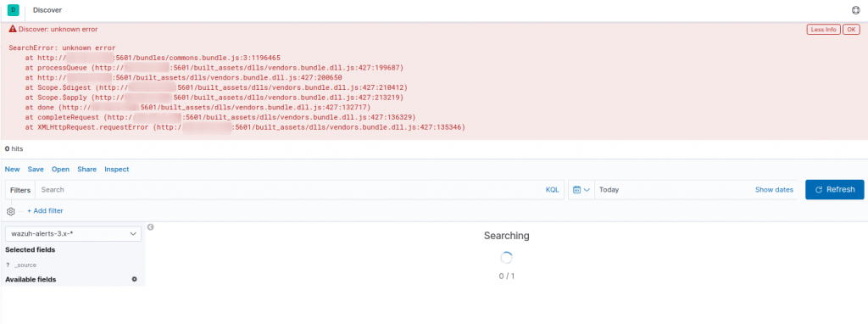Viewport: 868px width, 324px height.
Task: Click the SearchError: unknown error line
Action: 62,48
